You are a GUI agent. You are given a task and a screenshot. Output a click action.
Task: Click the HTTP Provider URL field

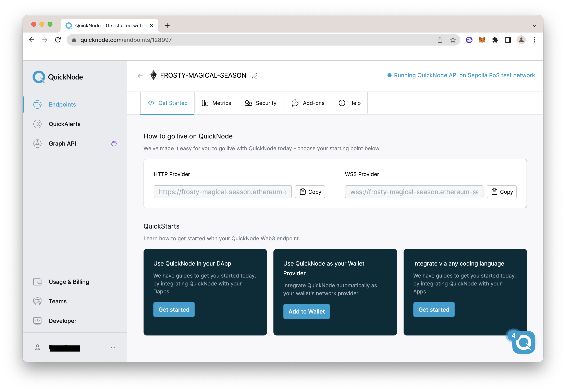coord(222,192)
